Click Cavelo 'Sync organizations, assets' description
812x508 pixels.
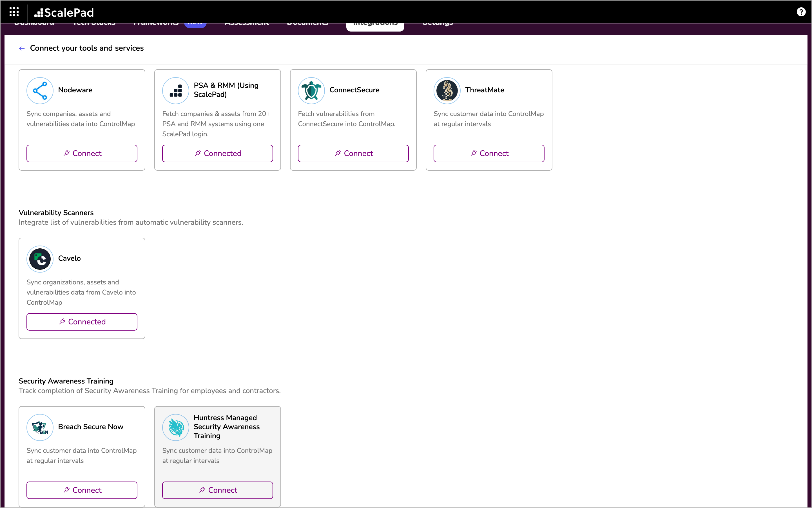pos(81,292)
